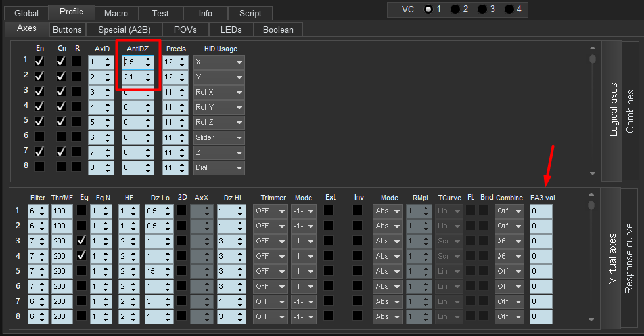The image size is (644, 336).
Task: Click the FA3 val field for virtual axis 1
Action: click(x=541, y=211)
